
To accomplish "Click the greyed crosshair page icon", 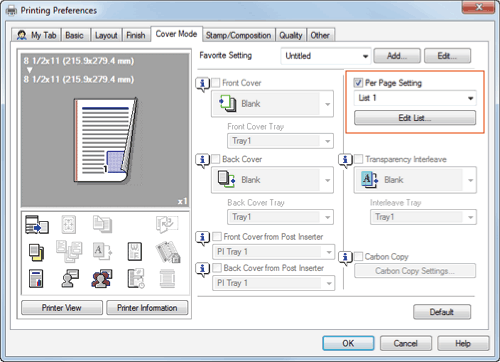I will click(69, 224).
